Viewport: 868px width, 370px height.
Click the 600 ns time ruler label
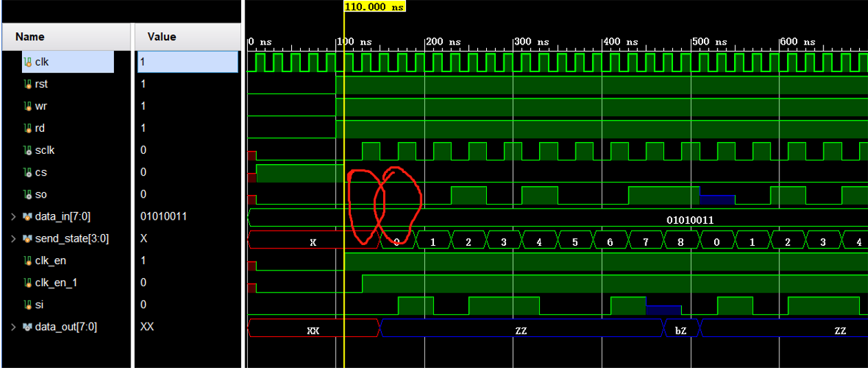click(x=798, y=42)
